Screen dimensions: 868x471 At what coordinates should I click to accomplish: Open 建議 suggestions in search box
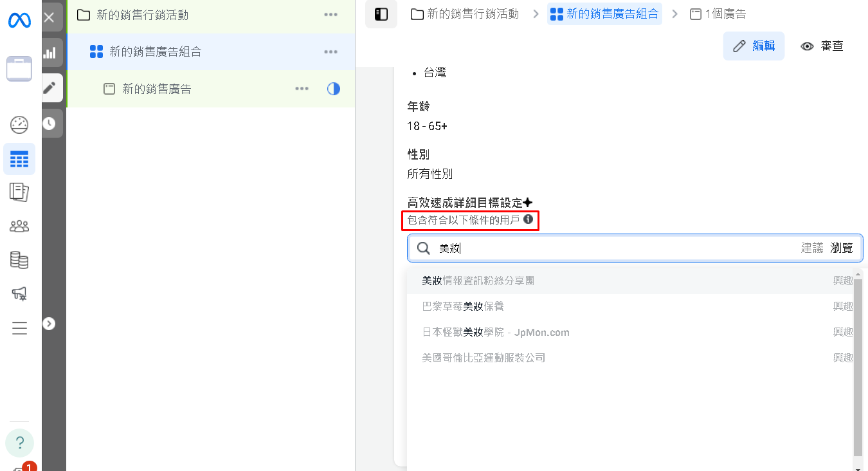pos(811,248)
